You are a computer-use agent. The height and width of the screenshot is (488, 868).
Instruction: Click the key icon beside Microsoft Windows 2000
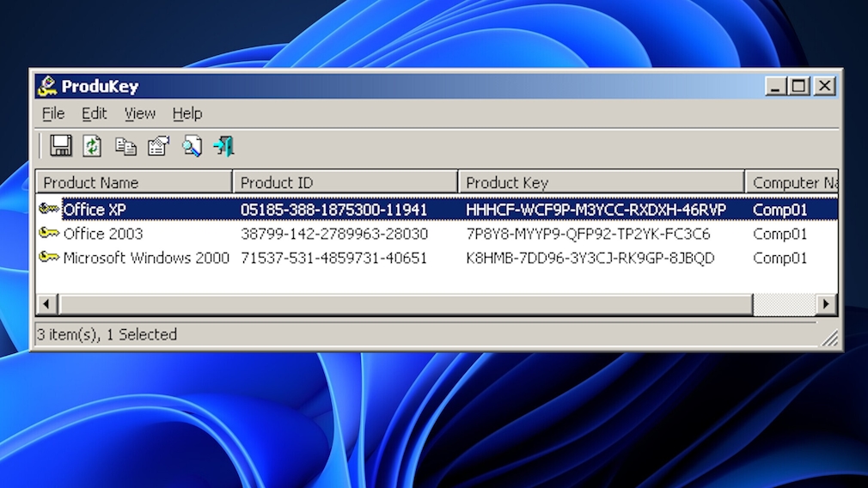pyautogui.click(x=49, y=258)
